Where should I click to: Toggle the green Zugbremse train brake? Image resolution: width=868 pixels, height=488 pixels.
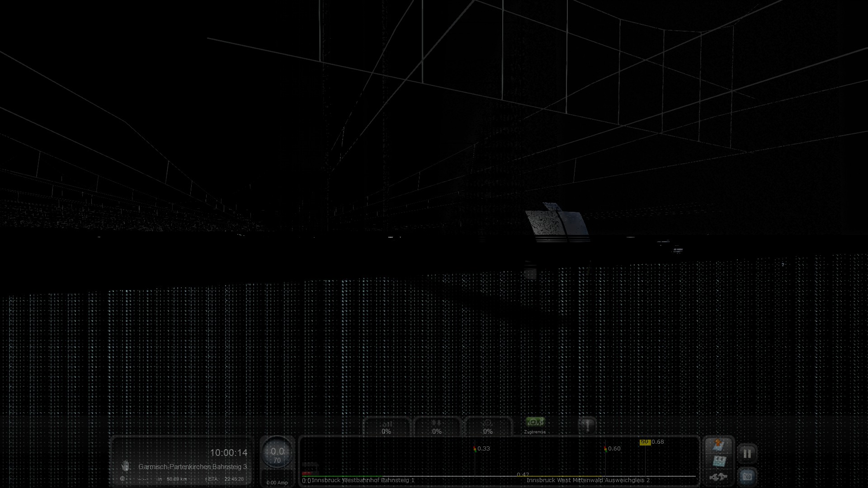point(535,422)
